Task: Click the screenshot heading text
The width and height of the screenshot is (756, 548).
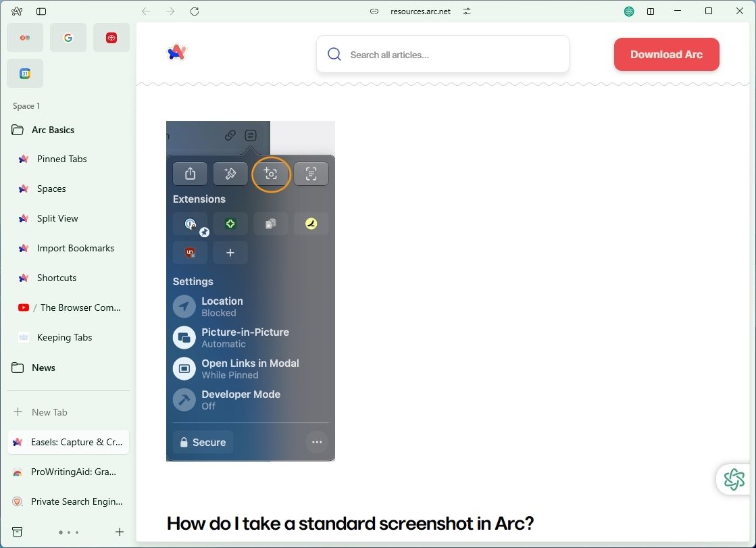Action: (x=351, y=524)
